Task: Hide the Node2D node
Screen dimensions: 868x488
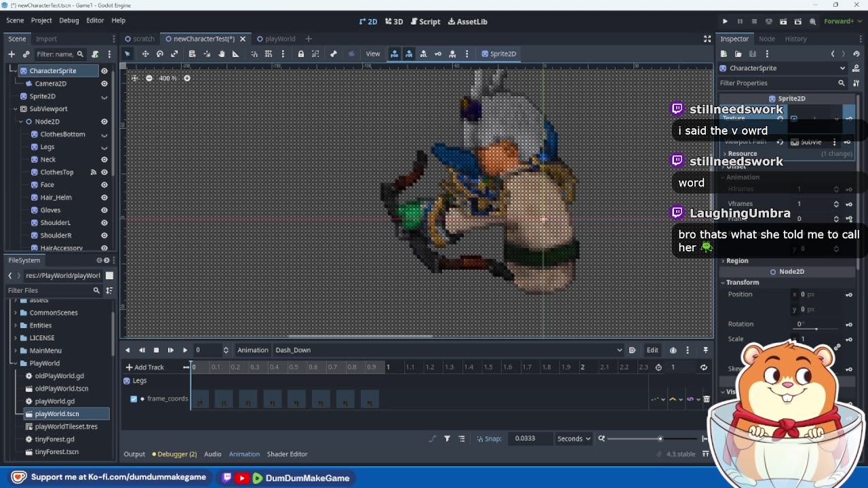Action: [104, 121]
